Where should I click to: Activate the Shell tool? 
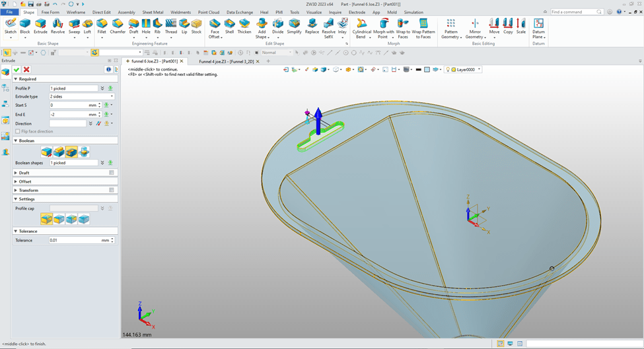coord(229,25)
